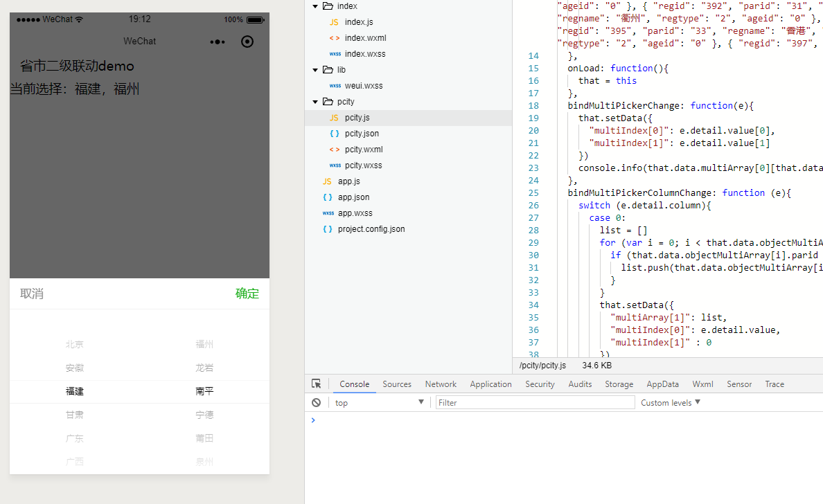Switch to the Console tab
823x504 pixels.
pyautogui.click(x=354, y=384)
